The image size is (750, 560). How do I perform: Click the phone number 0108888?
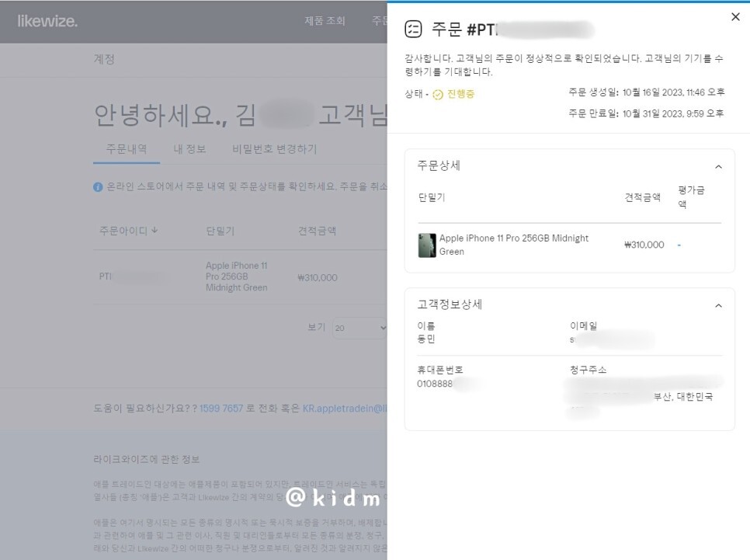[434, 384]
